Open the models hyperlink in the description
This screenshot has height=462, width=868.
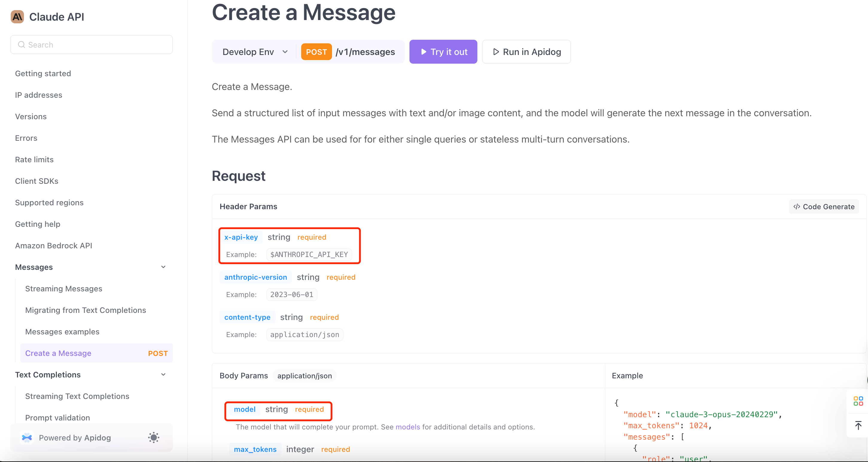(x=408, y=427)
